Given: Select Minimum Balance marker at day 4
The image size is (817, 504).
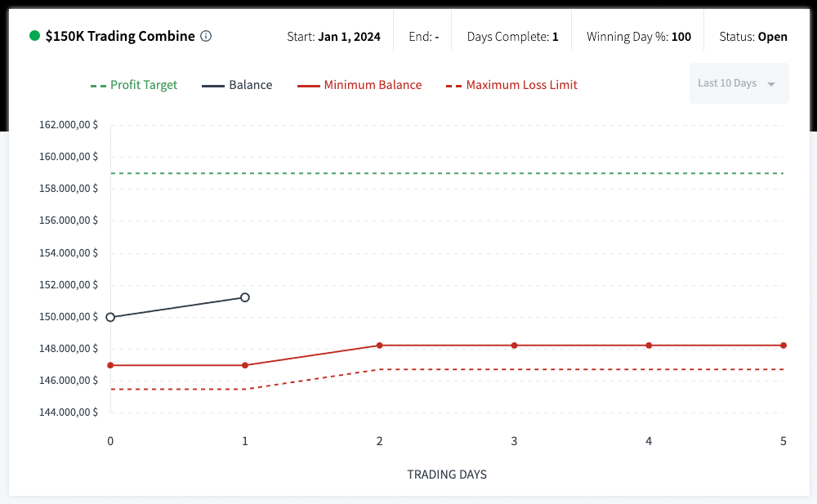Looking at the screenshot, I should click(649, 346).
